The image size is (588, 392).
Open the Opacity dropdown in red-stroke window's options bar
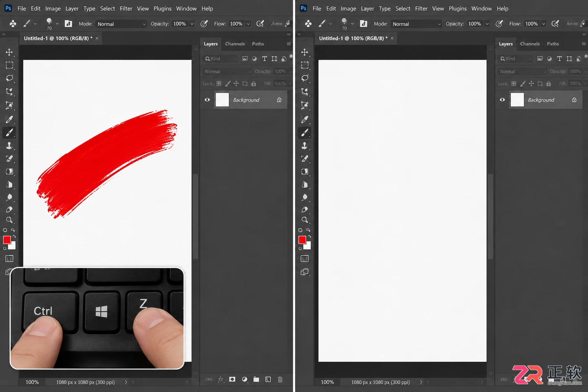pyautogui.click(x=192, y=24)
